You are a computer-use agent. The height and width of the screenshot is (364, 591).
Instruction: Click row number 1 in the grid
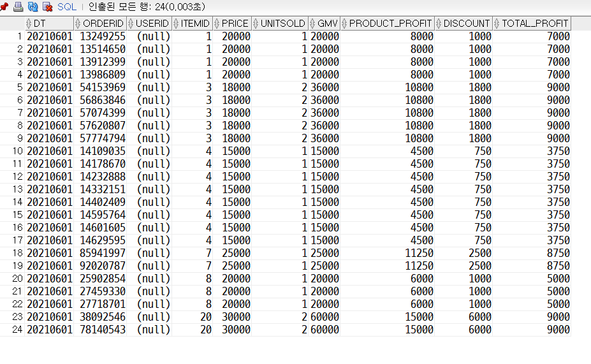click(13, 36)
